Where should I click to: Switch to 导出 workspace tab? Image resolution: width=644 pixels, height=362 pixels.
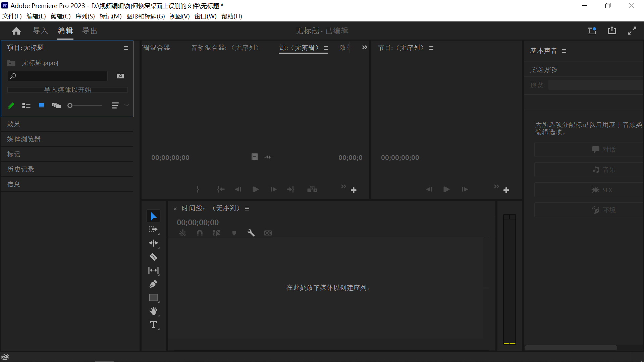point(90,31)
